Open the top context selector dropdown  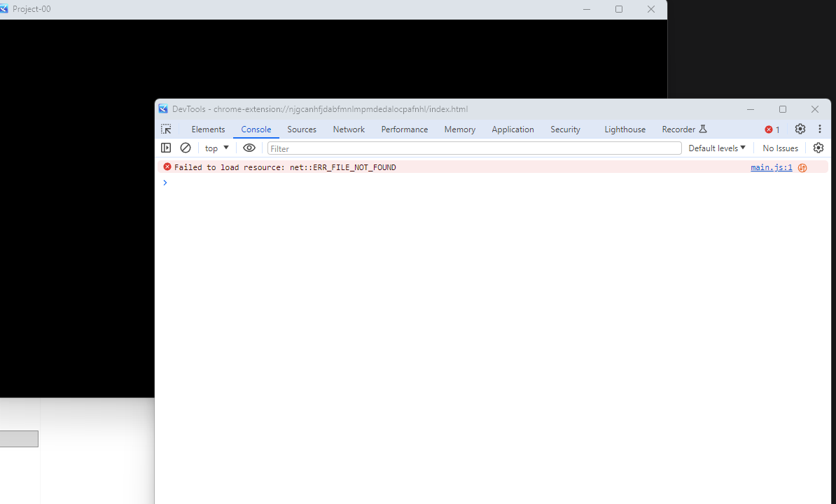[216, 148]
